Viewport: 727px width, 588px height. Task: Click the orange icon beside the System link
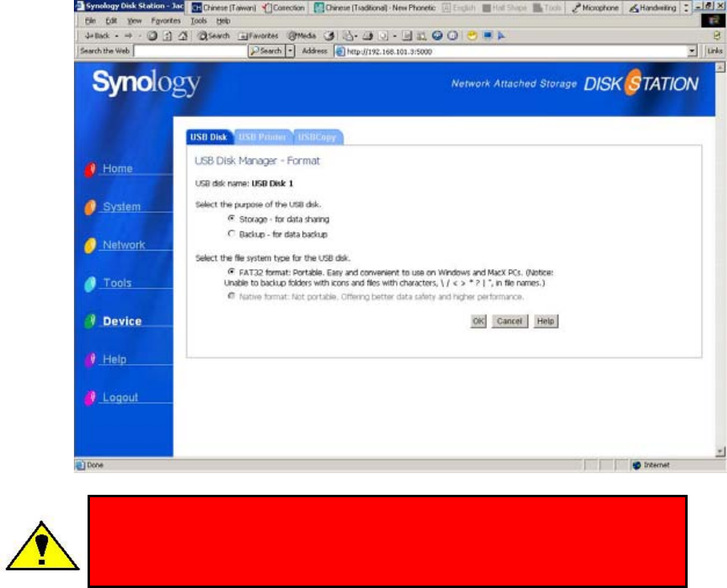pyautogui.click(x=91, y=207)
